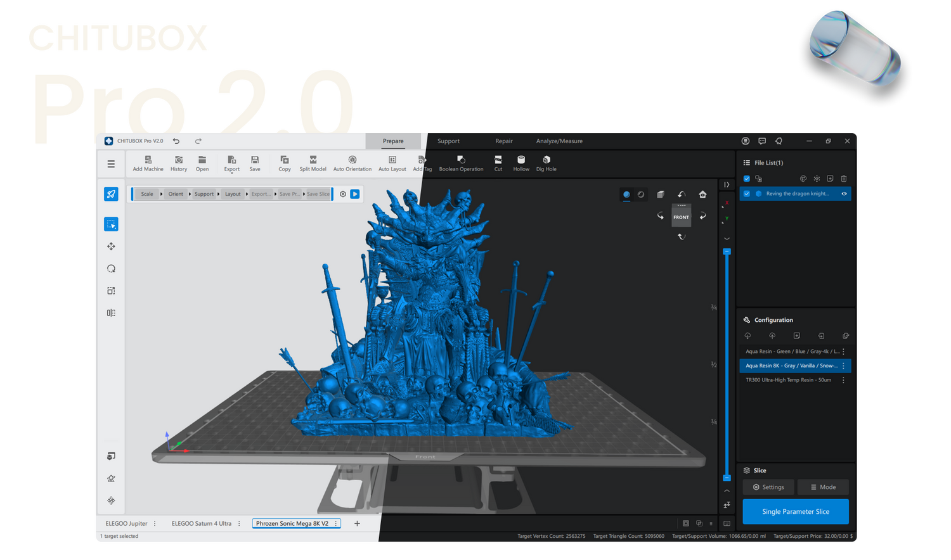Open the Export dropdown
The height and width of the screenshot is (560, 951).
tap(231, 163)
